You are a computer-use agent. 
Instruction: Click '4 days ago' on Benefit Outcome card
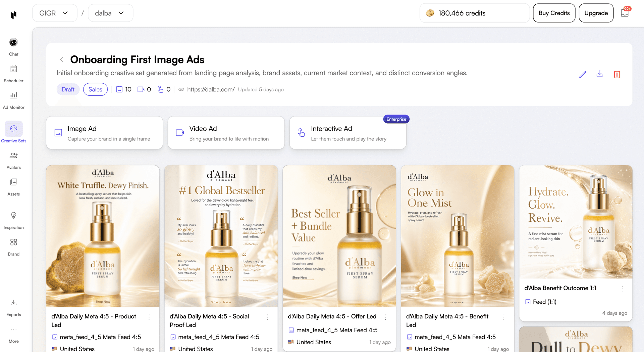pyautogui.click(x=614, y=313)
